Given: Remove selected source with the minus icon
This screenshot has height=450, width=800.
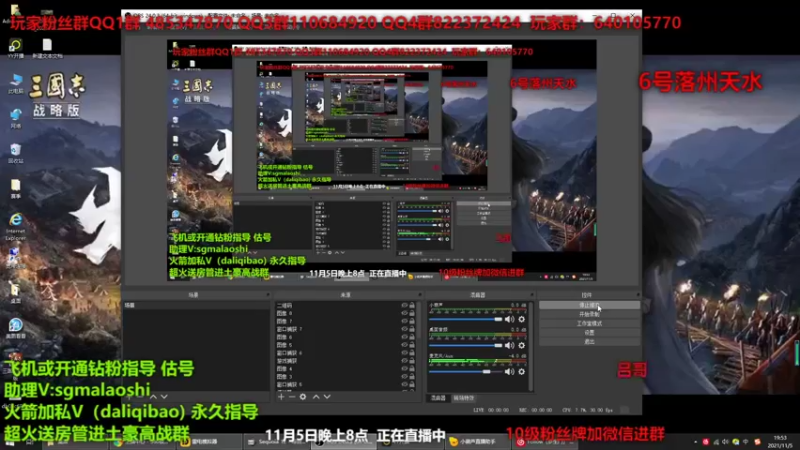Looking at the screenshot, I should [x=292, y=396].
